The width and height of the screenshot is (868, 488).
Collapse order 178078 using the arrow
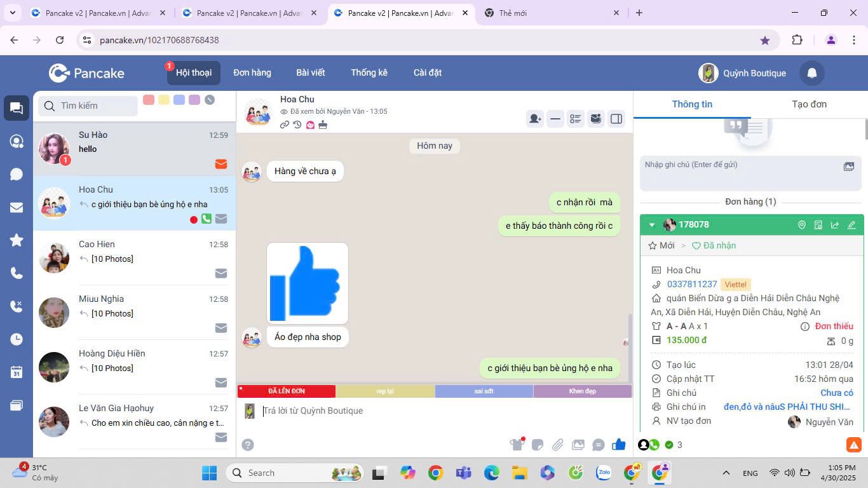click(x=652, y=225)
